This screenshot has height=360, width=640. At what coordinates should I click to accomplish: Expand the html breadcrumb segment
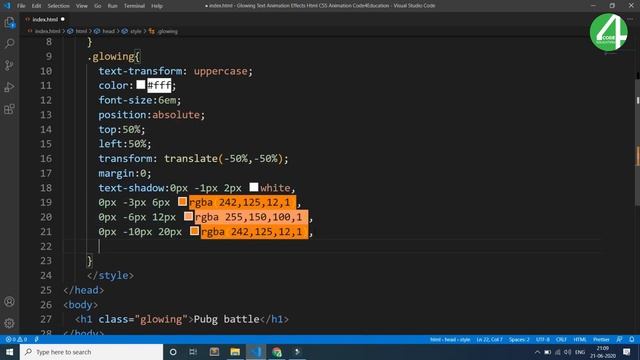point(81,31)
